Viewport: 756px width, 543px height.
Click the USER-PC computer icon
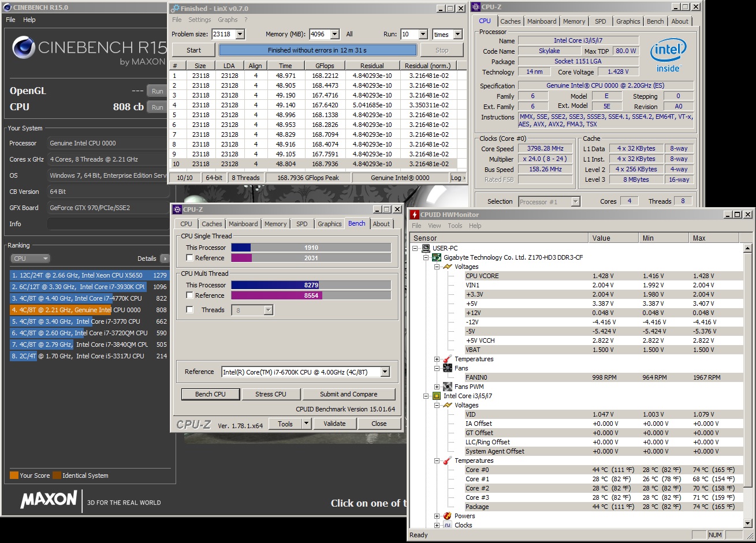point(426,248)
